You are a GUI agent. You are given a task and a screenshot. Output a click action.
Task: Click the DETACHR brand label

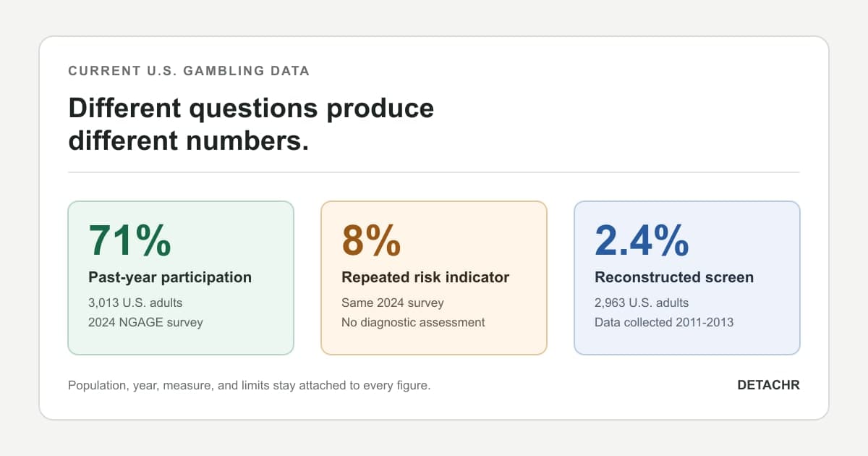(x=768, y=385)
